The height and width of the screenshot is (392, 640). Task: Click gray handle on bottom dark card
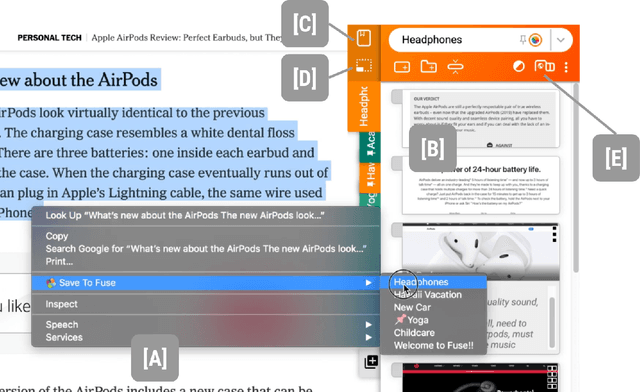tap(396, 370)
